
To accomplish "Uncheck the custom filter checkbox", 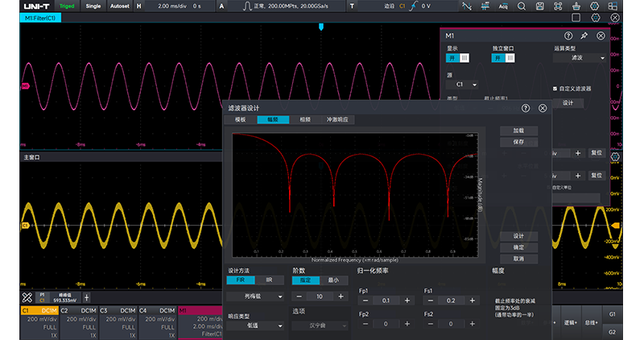I will pyautogui.click(x=555, y=88).
